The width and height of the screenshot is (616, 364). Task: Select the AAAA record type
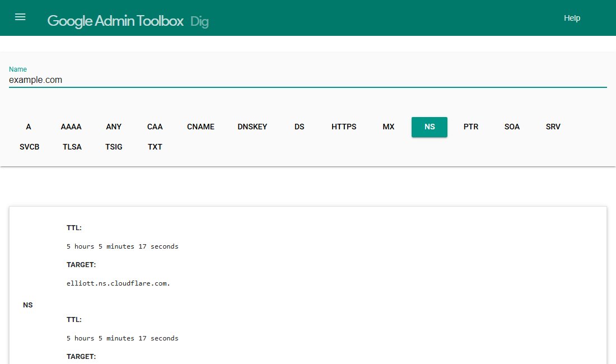click(71, 127)
